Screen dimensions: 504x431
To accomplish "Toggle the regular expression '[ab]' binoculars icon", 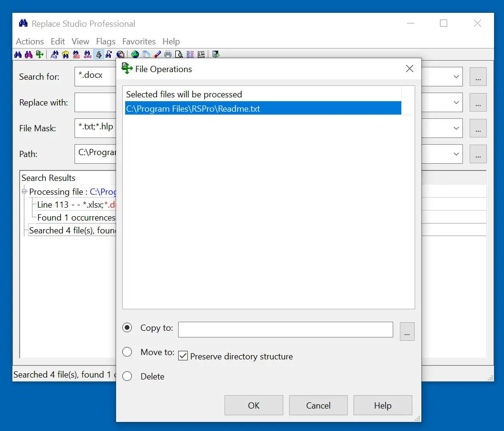I will pos(87,54).
